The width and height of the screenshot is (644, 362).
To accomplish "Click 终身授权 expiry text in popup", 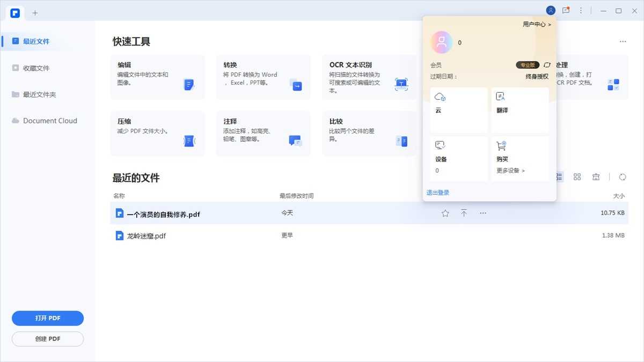I will coord(537,76).
